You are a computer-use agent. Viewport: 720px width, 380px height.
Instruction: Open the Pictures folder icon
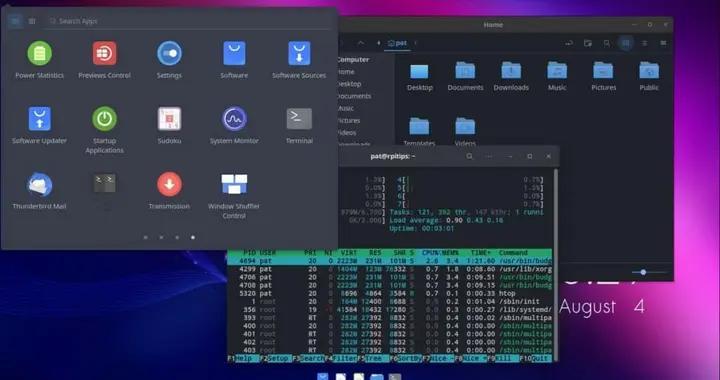click(603, 77)
